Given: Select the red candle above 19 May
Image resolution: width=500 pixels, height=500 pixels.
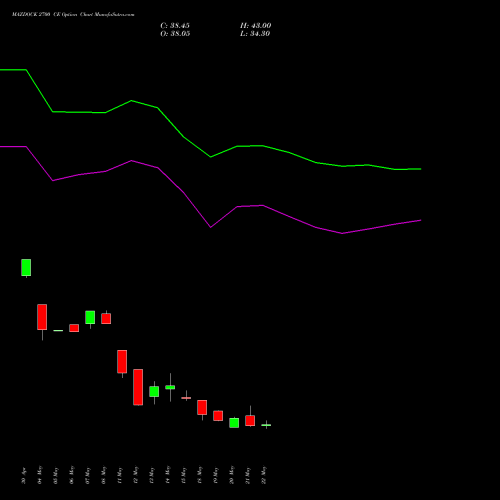Looking at the screenshot, I should [218, 416].
